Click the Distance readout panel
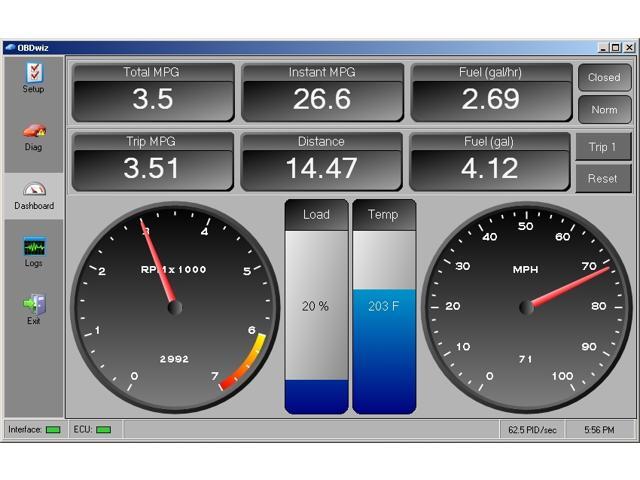Viewport: 640px width, 480px height. 322,161
